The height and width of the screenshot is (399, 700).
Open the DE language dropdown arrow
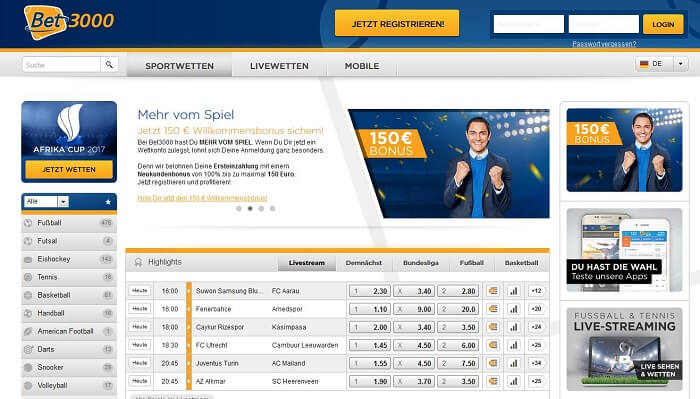coord(680,64)
